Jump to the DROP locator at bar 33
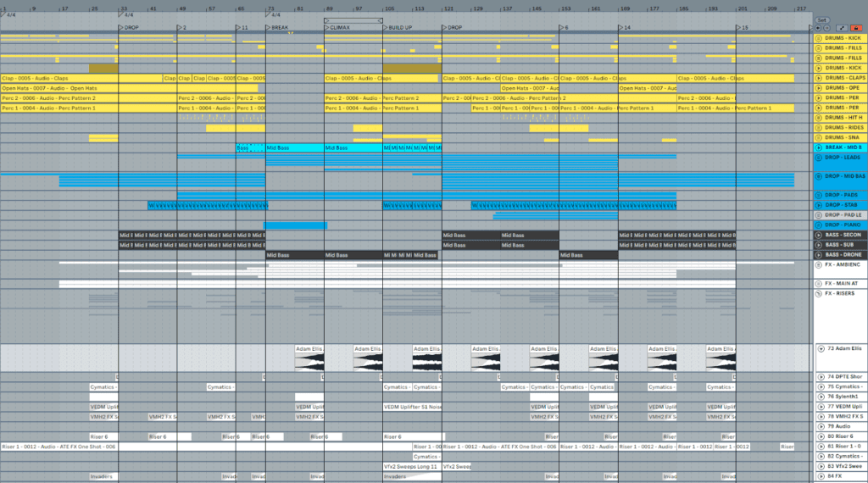The height and width of the screenshot is (483, 868). coord(129,28)
